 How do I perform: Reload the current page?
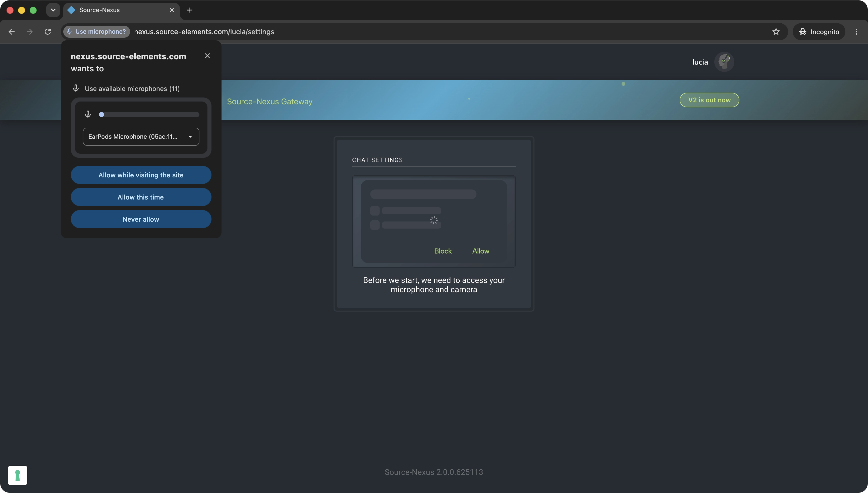tap(48, 31)
